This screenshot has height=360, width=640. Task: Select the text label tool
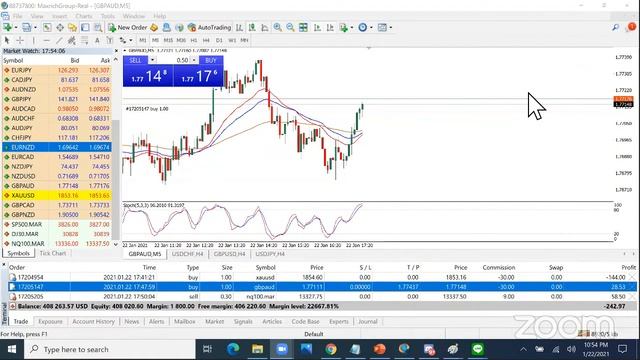coord(109,40)
